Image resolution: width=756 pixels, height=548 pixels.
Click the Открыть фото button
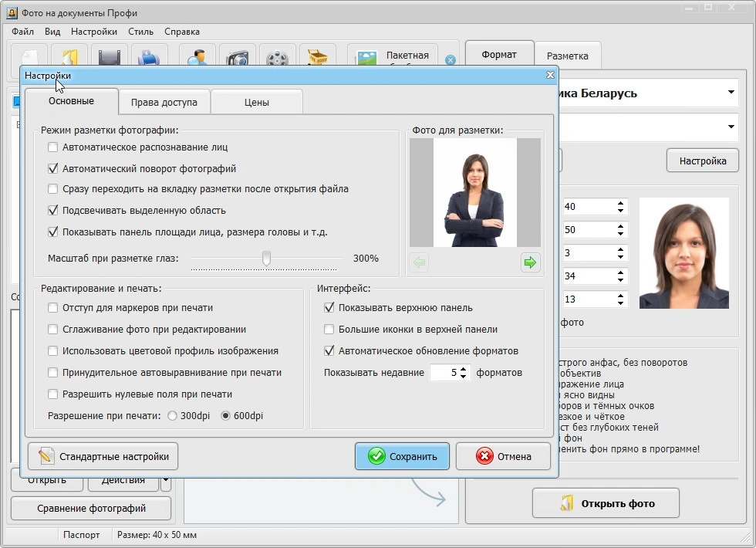tap(606, 503)
